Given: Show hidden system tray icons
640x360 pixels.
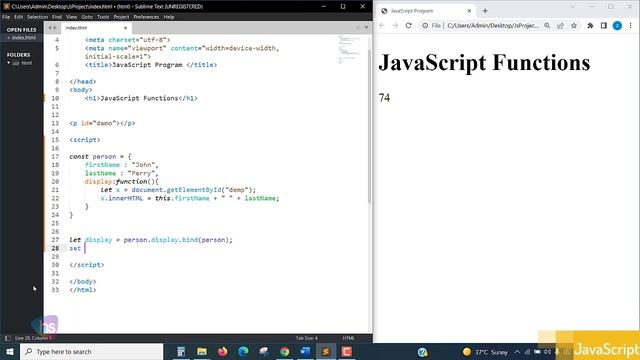Looking at the screenshot, I should coord(517,352).
